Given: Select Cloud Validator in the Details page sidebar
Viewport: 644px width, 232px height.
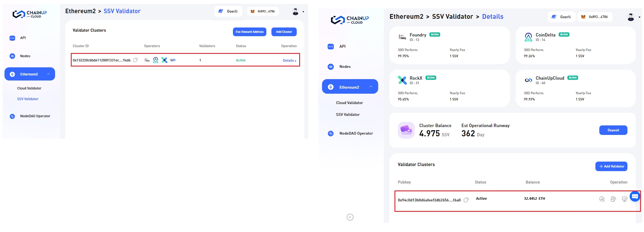Looking at the screenshot, I should (x=349, y=103).
